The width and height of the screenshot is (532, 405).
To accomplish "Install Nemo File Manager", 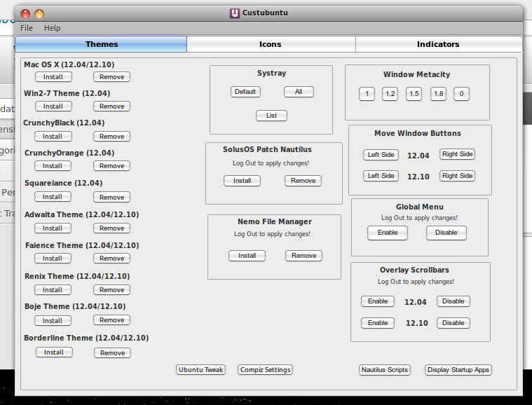I will (x=247, y=256).
